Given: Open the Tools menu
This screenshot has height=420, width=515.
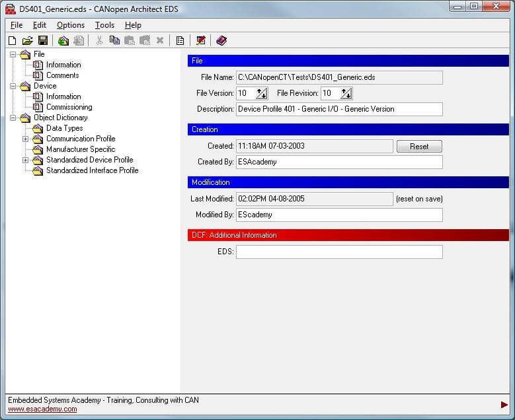Looking at the screenshot, I should pos(104,25).
